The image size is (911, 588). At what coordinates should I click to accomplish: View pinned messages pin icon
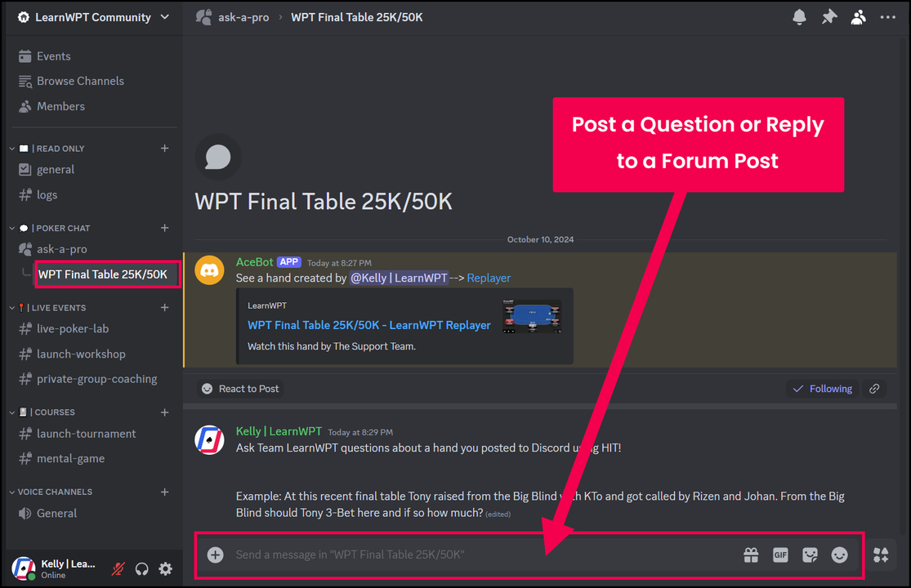click(829, 17)
